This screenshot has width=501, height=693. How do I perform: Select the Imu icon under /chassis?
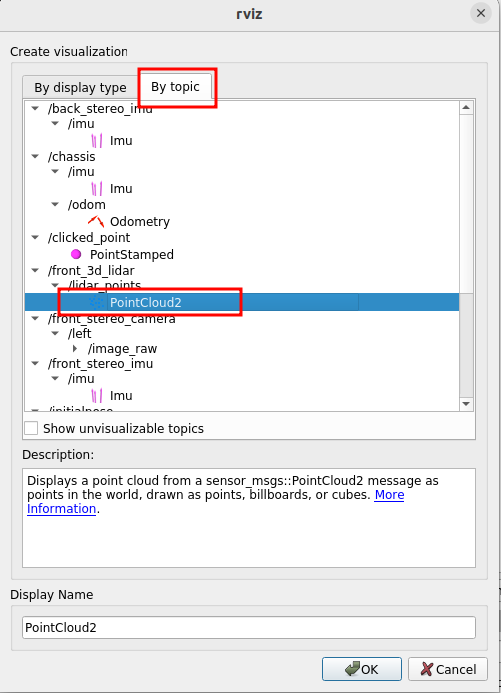point(97,189)
